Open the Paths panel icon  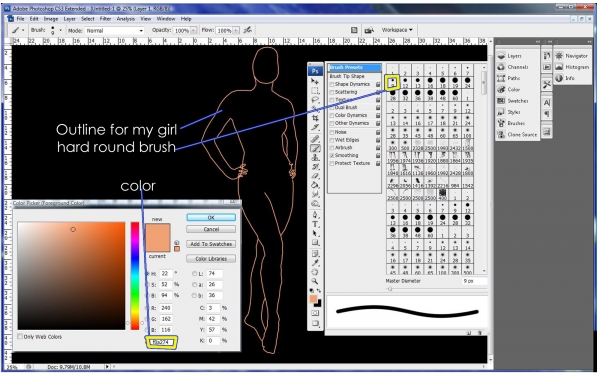click(x=501, y=78)
